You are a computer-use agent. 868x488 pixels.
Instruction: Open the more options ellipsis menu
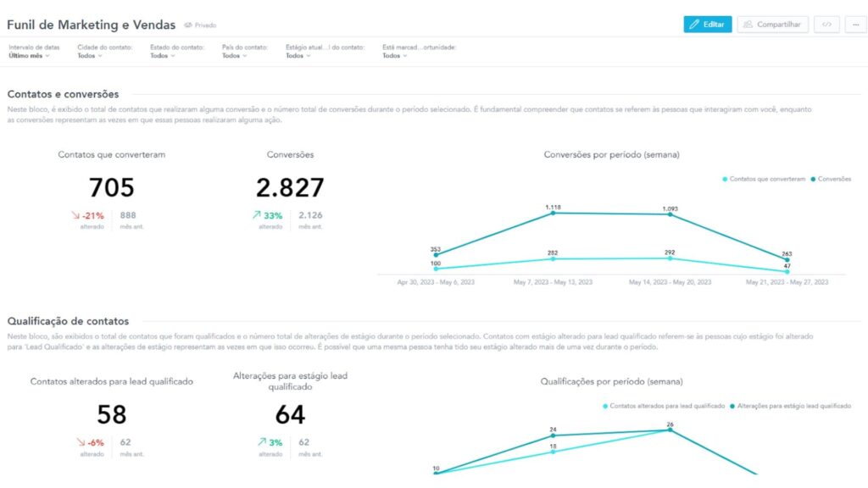(x=856, y=25)
